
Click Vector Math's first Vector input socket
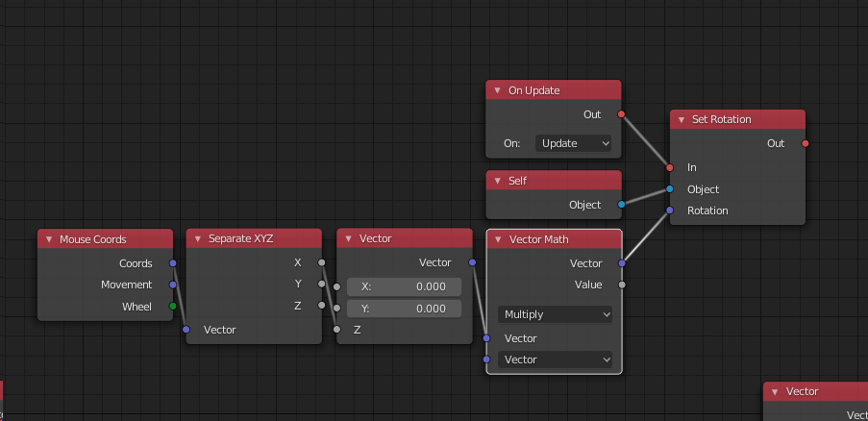486,338
